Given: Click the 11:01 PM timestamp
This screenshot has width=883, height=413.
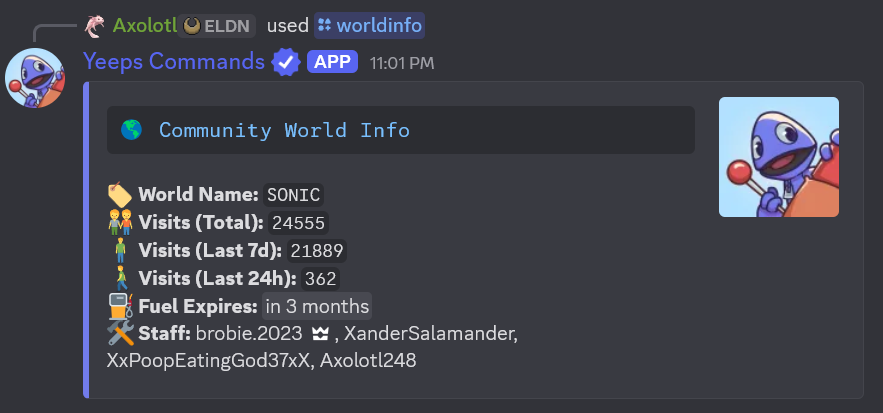Looking at the screenshot, I should tap(402, 63).
